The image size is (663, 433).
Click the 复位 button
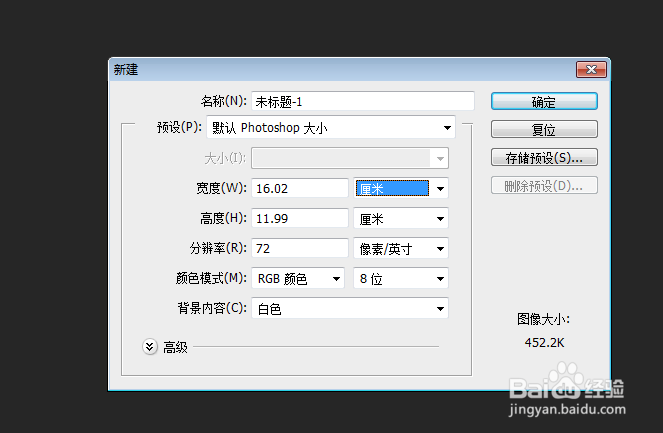click(x=544, y=129)
